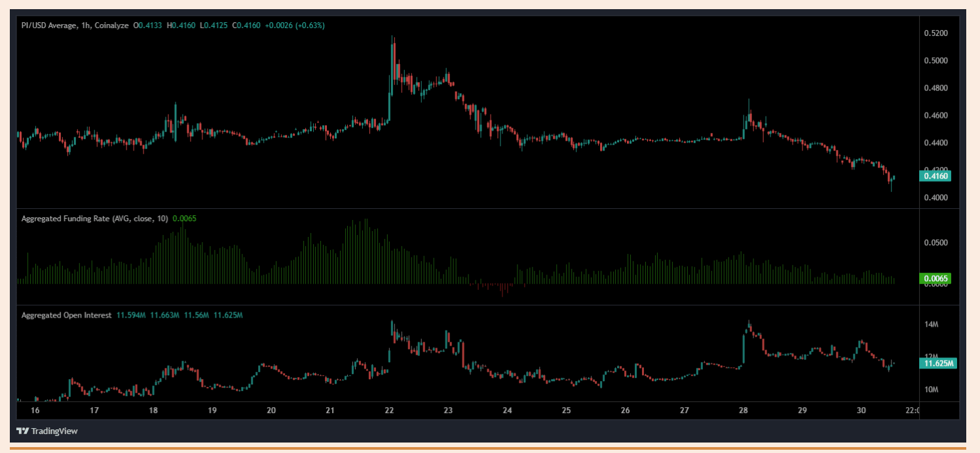
Task: Click the Aggregated Open Interest indicator label
Action: click(x=67, y=316)
